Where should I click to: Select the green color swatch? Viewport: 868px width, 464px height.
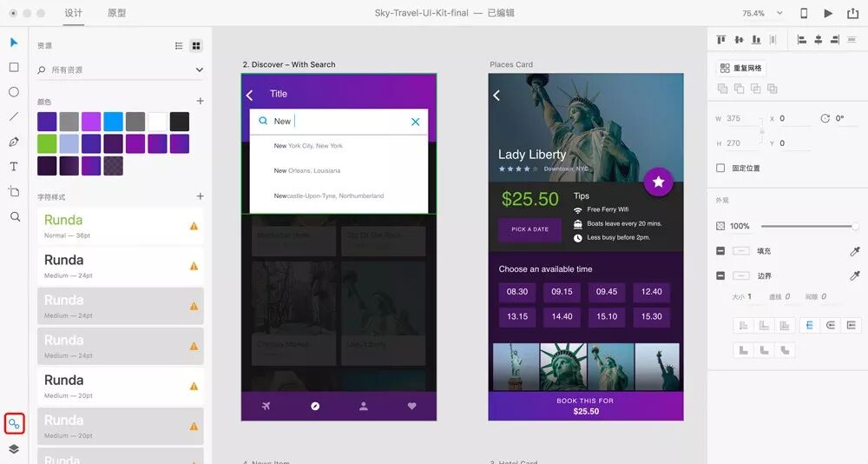pos(47,143)
